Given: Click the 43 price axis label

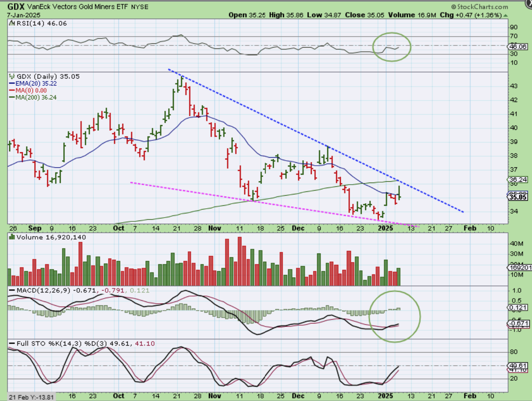Looking at the screenshot, I should pos(514,86).
